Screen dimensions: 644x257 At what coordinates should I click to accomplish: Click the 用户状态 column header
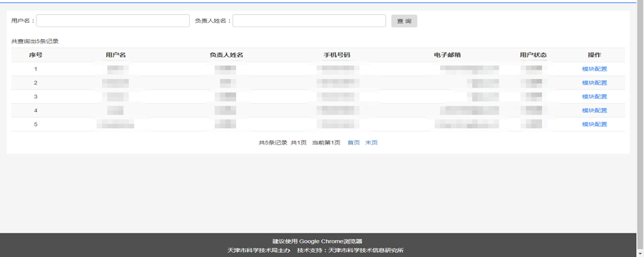click(533, 55)
